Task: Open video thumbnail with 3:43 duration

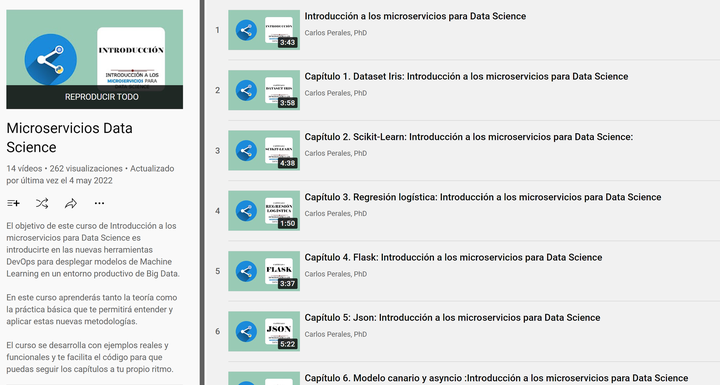Action: click(x=264, y=30)
